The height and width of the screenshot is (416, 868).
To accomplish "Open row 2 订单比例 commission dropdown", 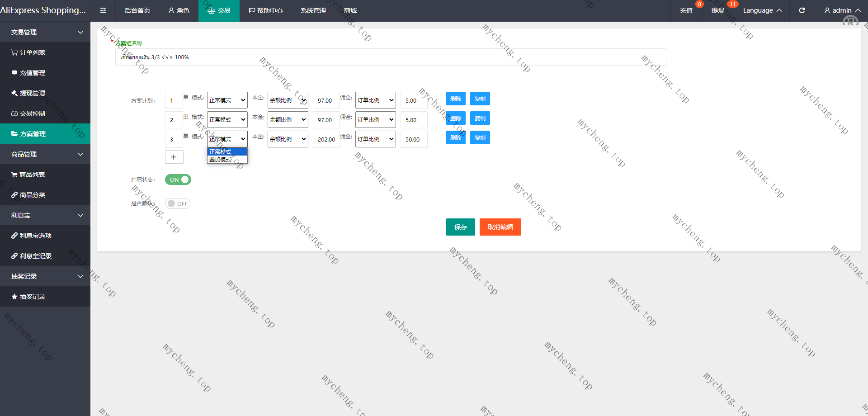I will pos(375,120).
